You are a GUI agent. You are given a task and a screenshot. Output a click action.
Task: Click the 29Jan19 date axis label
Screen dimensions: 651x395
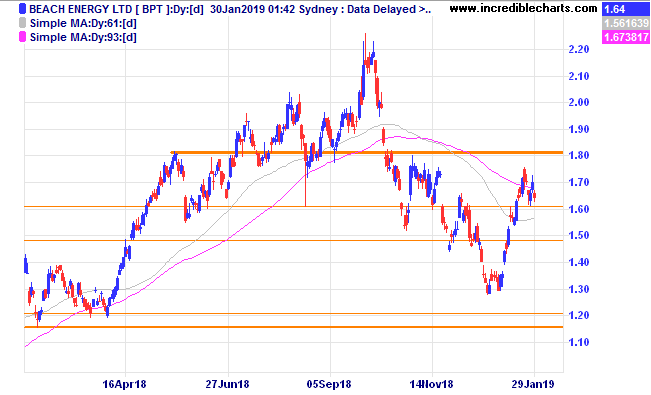533,384
